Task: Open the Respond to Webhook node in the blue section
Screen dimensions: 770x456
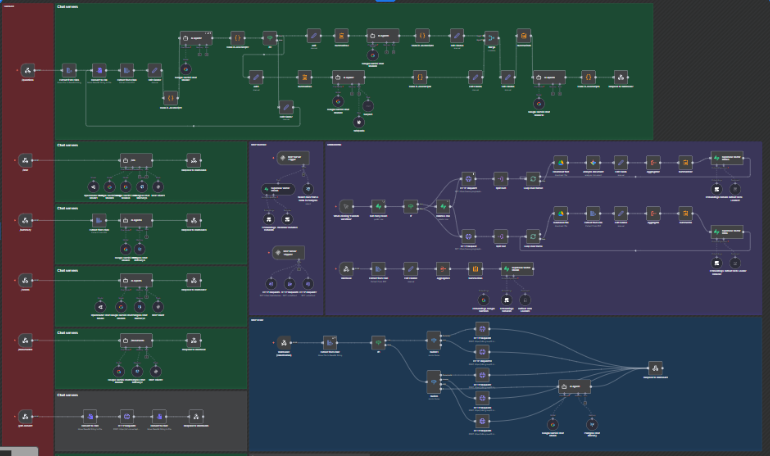Action: tap(655, 368)
